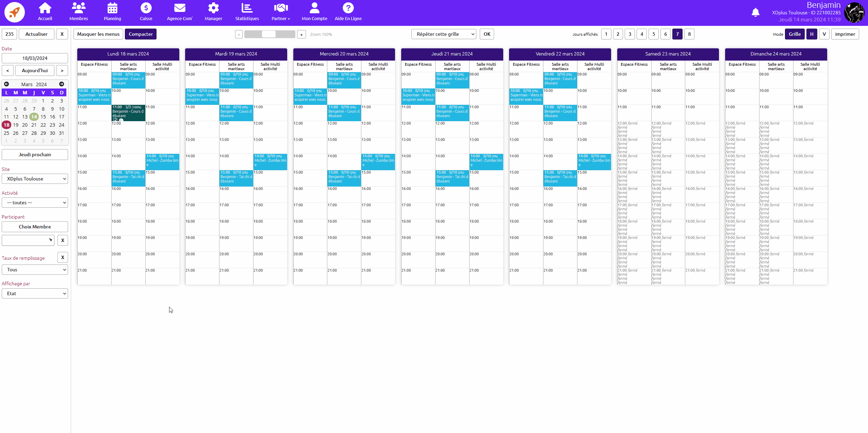
Task: Switch display mode to Grille
Action: pos(795,34)
